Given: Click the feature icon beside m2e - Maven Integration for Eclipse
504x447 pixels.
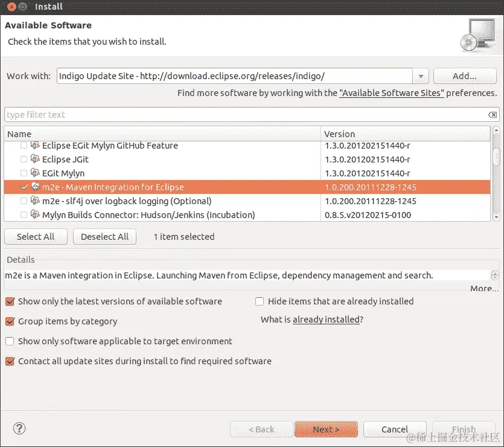Looking at the screenshot, I should 35,187.
